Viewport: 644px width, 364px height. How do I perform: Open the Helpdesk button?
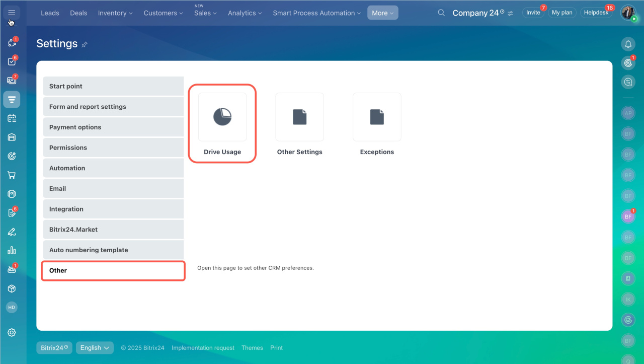596,13
